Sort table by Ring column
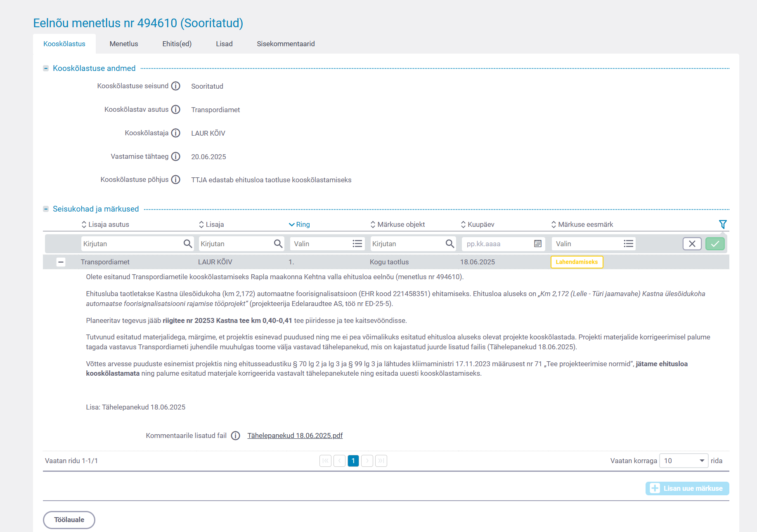 (x=299, y=224)
